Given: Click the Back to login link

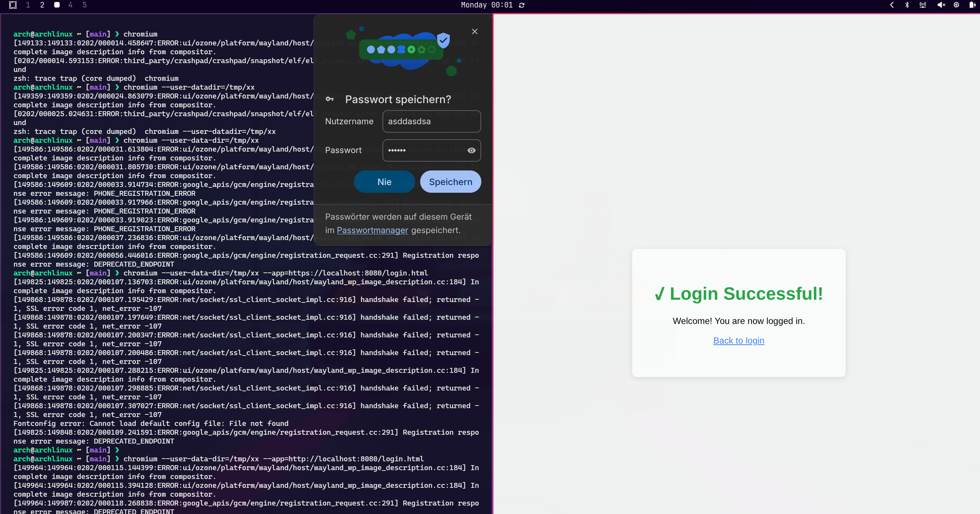Looking at the screenshot, I should pos(738,340).
